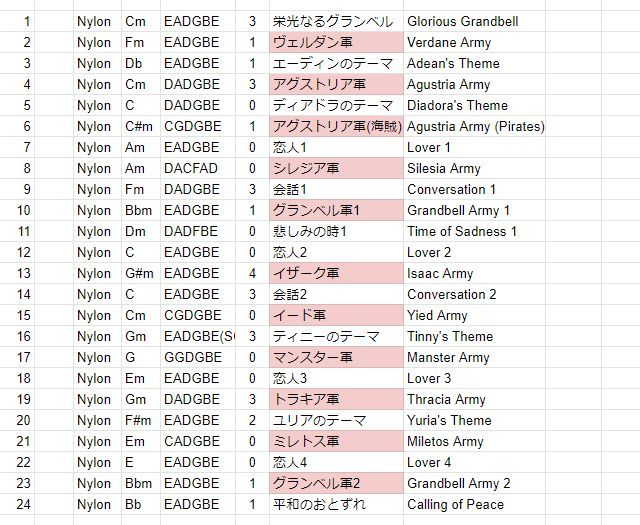Select the 'CADGBE' tuning cell
Viewport: 640px width, 525px height.
coord(193,441)
